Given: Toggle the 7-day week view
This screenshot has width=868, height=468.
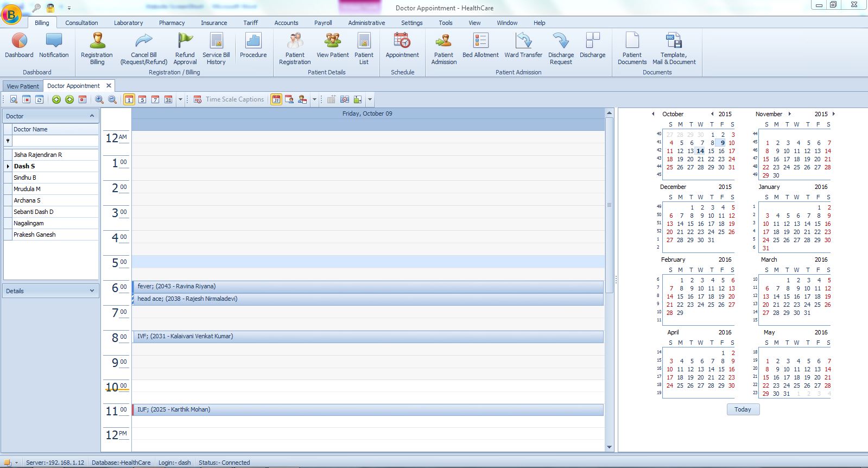Looking at the screenshot, I should 155,99.
